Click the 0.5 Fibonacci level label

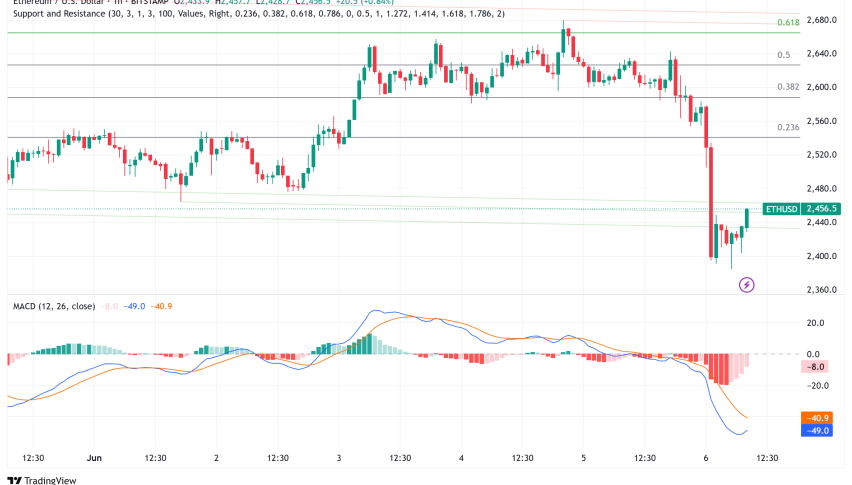(784, 55)
